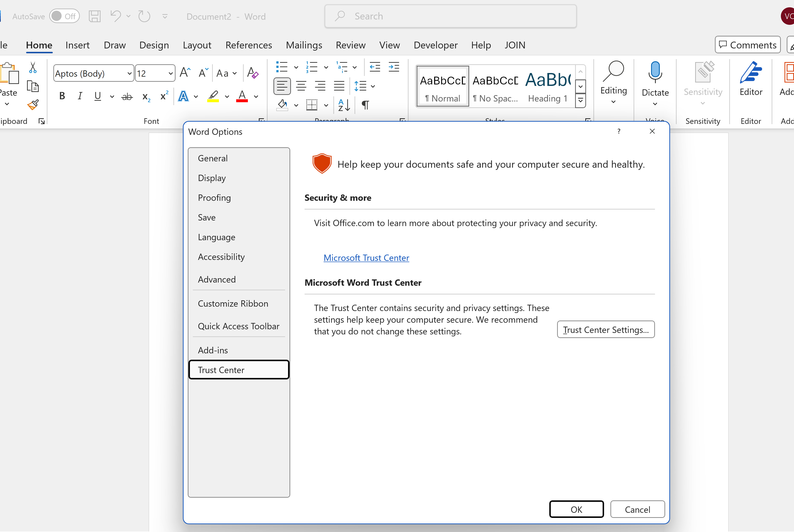Show paragraph marks with pilcrow icon

365,105
